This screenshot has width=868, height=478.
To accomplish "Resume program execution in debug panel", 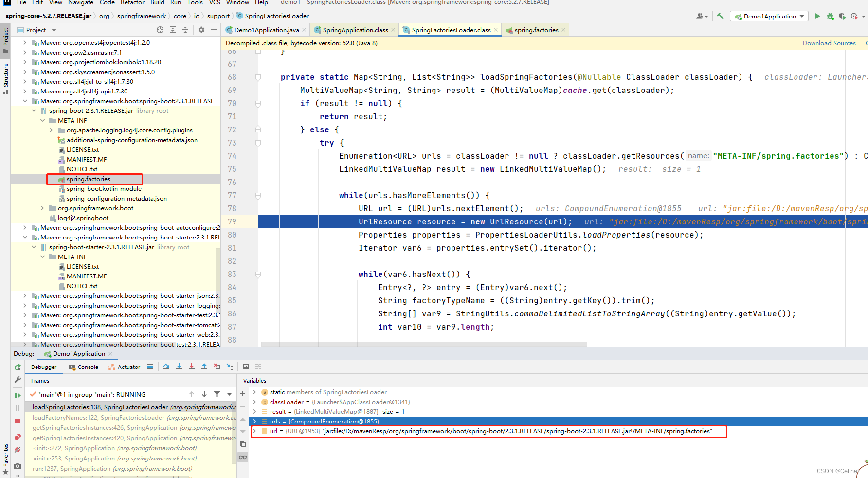I will click(x=18, y=395).
